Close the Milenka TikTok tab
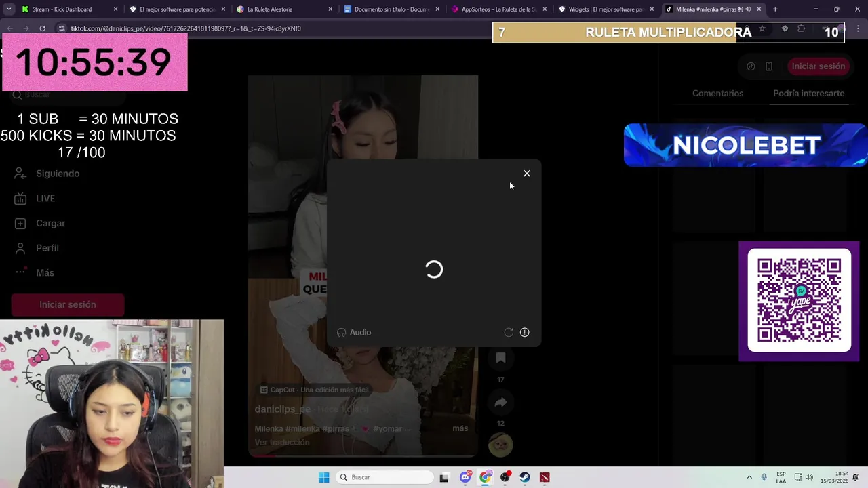868x488 pixels. 759,9
